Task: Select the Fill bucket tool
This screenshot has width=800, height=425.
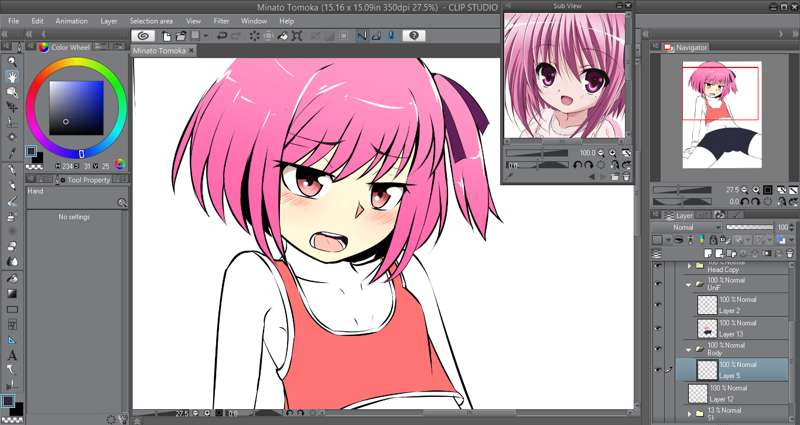Action: (x=12, y=278)
